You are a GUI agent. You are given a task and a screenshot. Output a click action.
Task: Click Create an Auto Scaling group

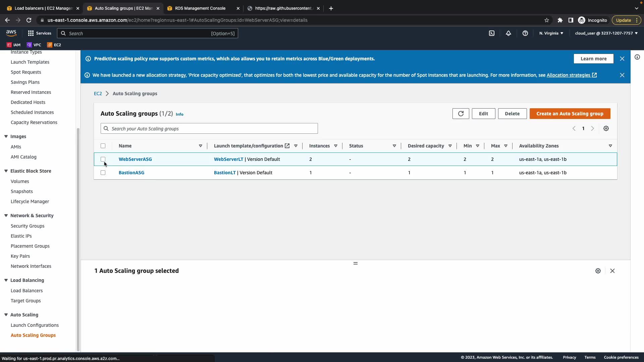pyautogui.click(x=570, y=114)
